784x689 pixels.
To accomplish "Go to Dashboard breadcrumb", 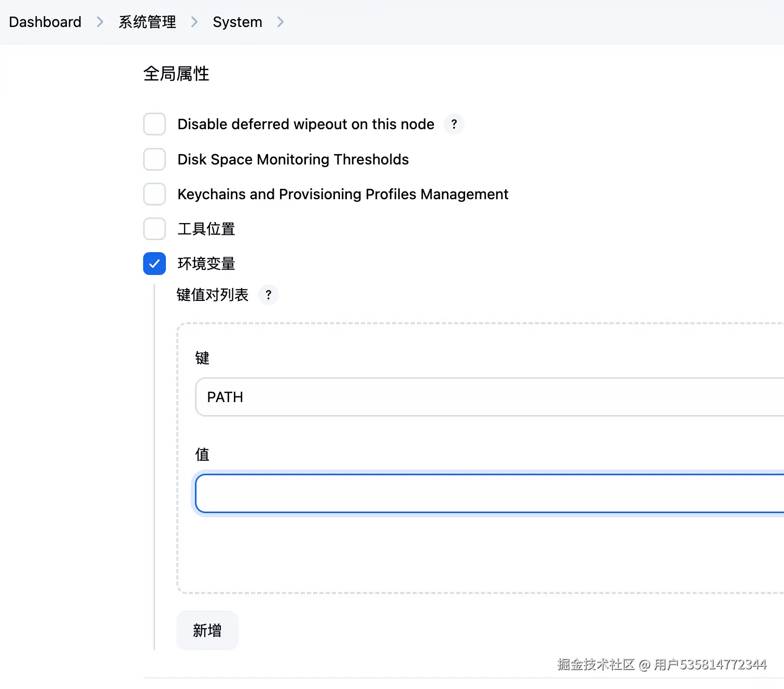I will [x=45, y=22].
